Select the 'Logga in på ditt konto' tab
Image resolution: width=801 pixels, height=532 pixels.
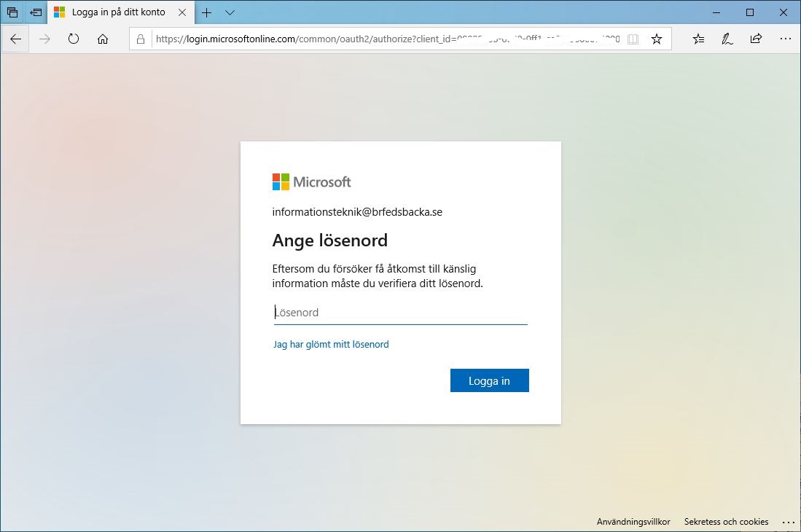click(119, 12)
